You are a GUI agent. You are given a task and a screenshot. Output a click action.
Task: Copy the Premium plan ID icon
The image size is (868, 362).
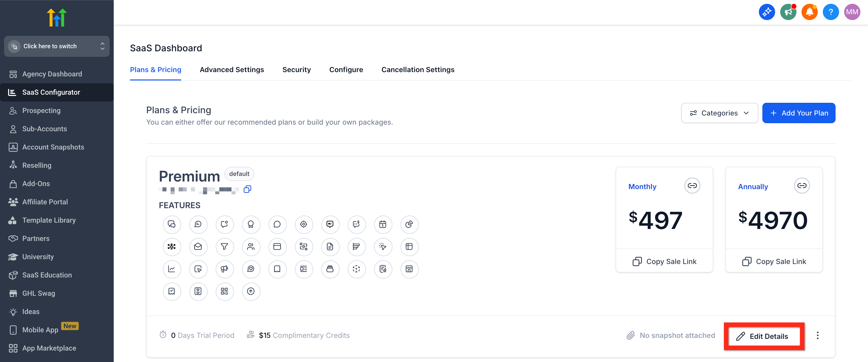247,189
